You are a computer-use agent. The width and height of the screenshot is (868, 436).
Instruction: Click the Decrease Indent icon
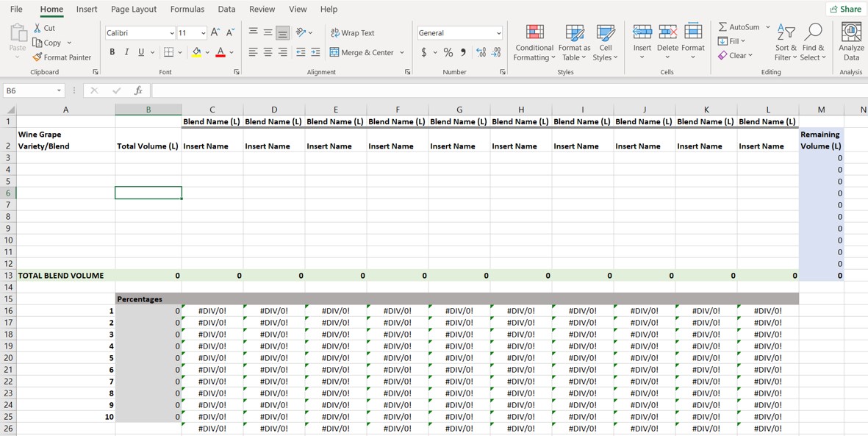point(301,52)
